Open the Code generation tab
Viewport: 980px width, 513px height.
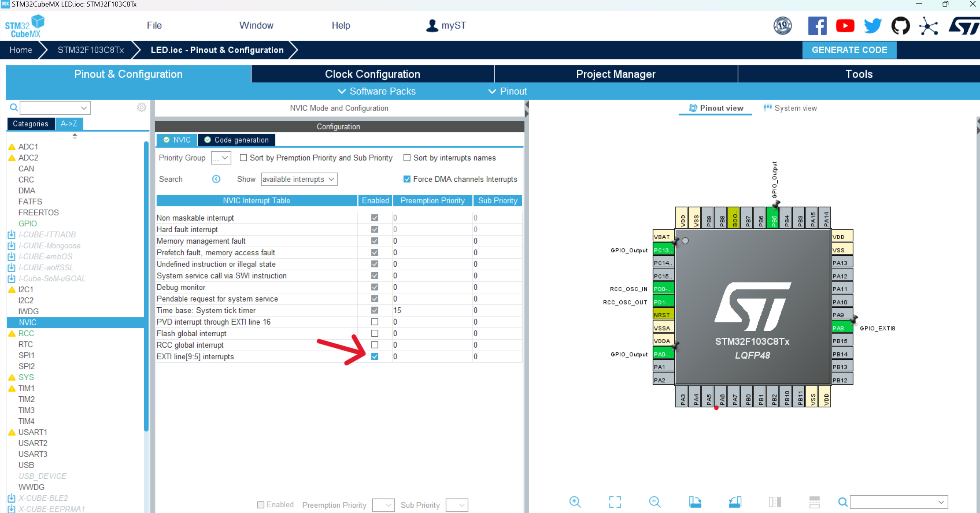(x=237, y=140)
